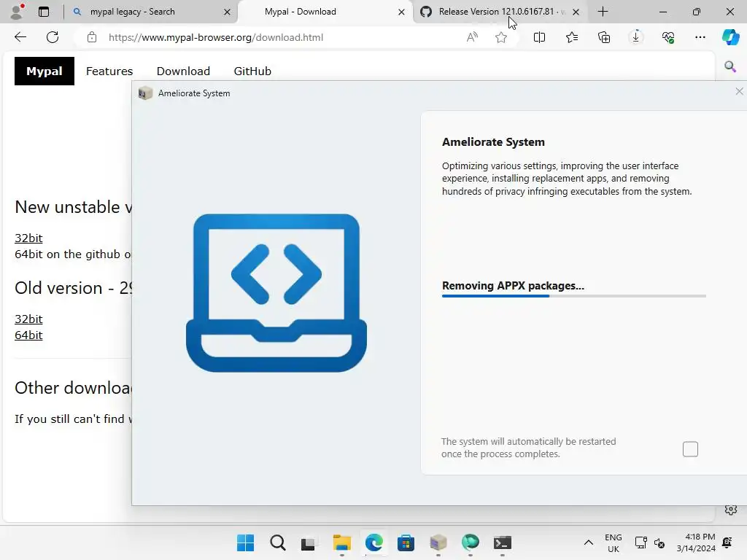
Task: Close the 'mypal legacy - Search' tab
Action: (228, 12)
